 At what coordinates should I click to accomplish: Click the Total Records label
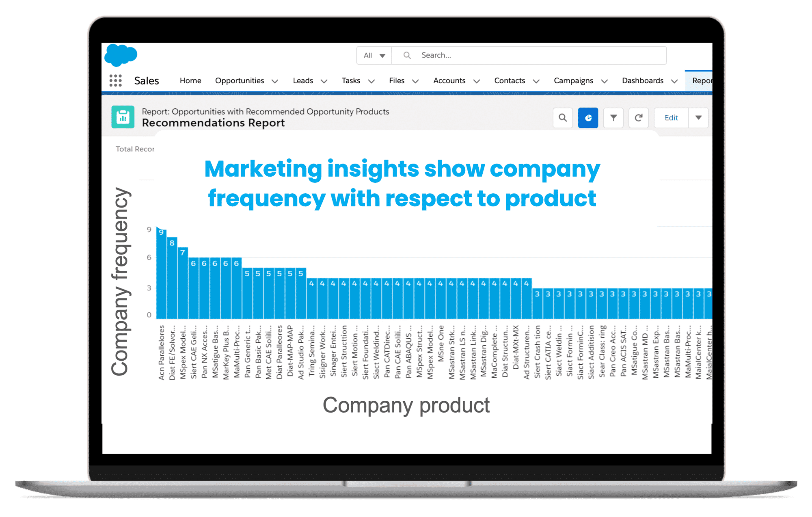135,149
